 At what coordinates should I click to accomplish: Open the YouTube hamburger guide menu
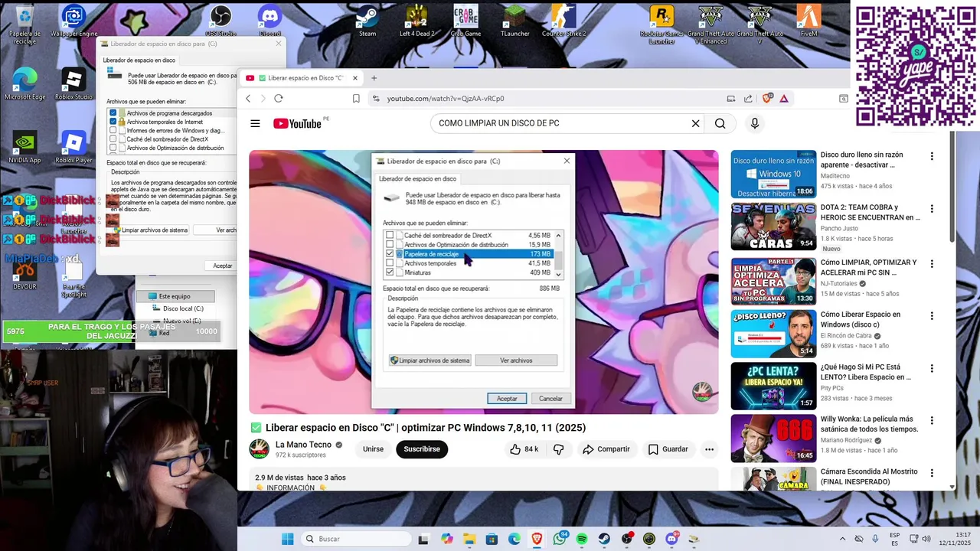click(x=255, y=123)
